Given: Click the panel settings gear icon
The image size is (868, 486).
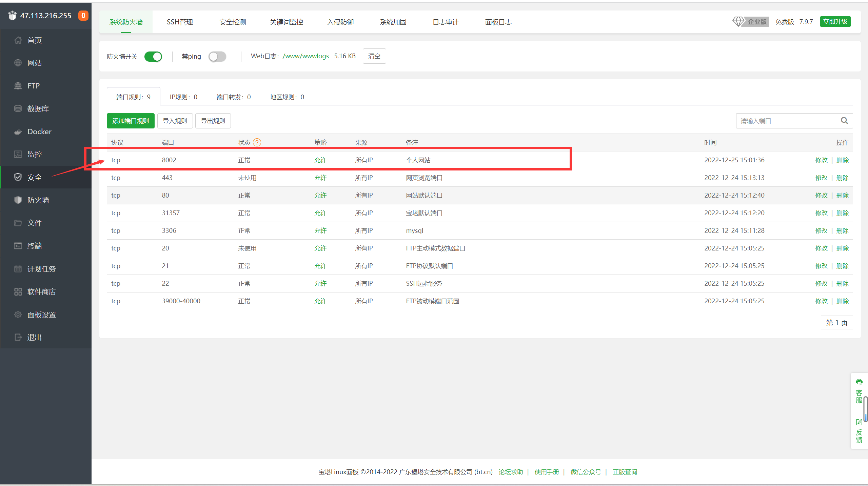Looking at the screenshot, I should tap(18, 315).
